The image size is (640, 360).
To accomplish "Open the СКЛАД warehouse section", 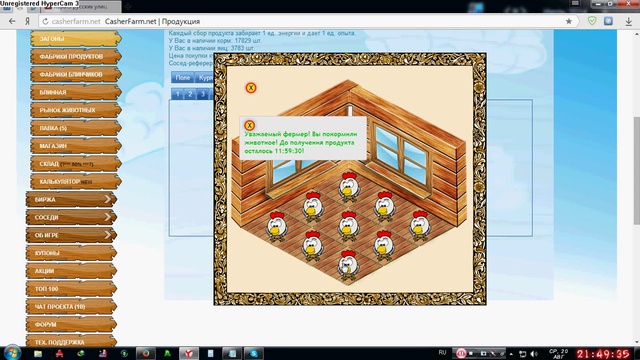I will click(76, 164).
